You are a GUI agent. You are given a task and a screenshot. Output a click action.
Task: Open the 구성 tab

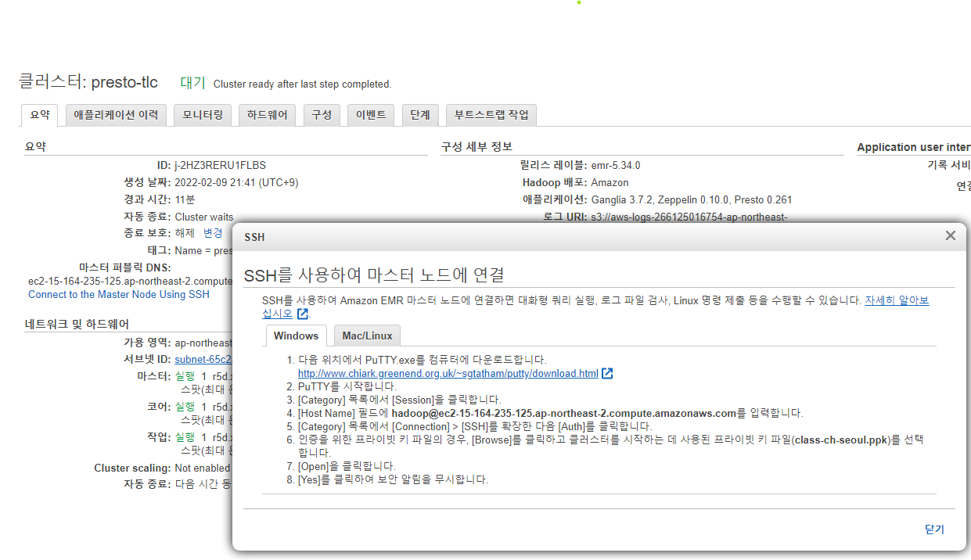click(x=322, y=115)
